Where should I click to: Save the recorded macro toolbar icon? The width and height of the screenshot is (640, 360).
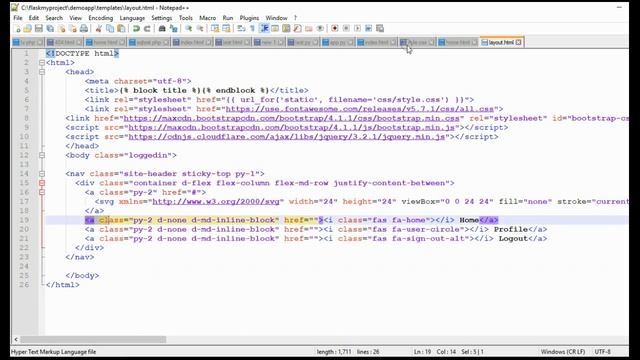380,29
